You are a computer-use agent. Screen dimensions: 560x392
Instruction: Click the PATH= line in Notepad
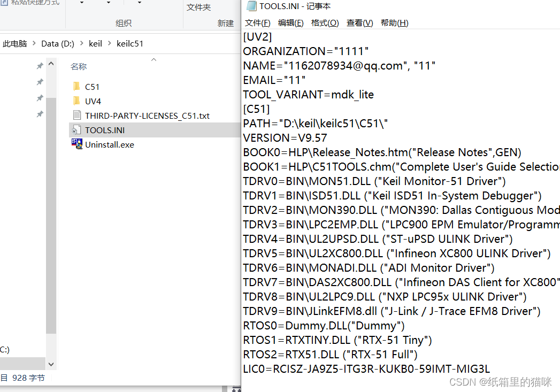[x=316, y=124]
